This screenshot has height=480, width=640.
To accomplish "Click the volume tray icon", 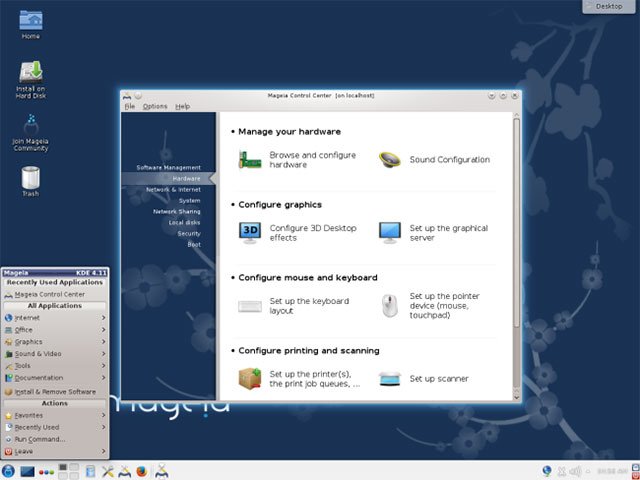I will tap(576, 471).
